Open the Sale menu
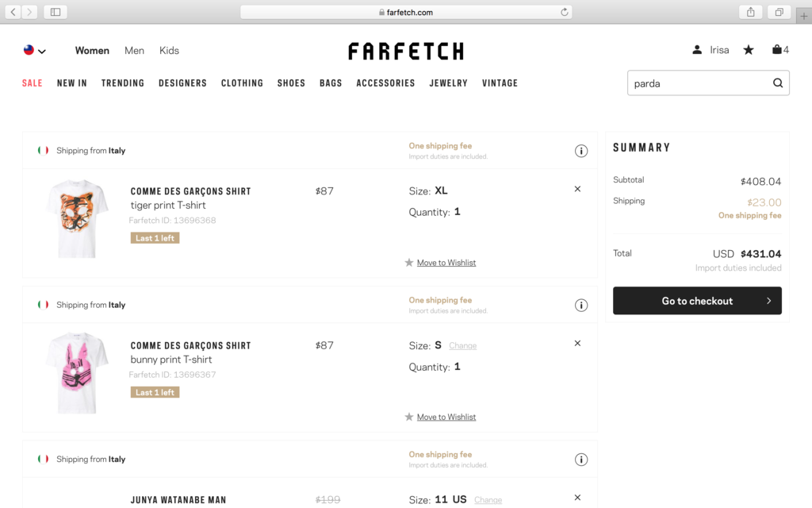 (x=32, y=83)
